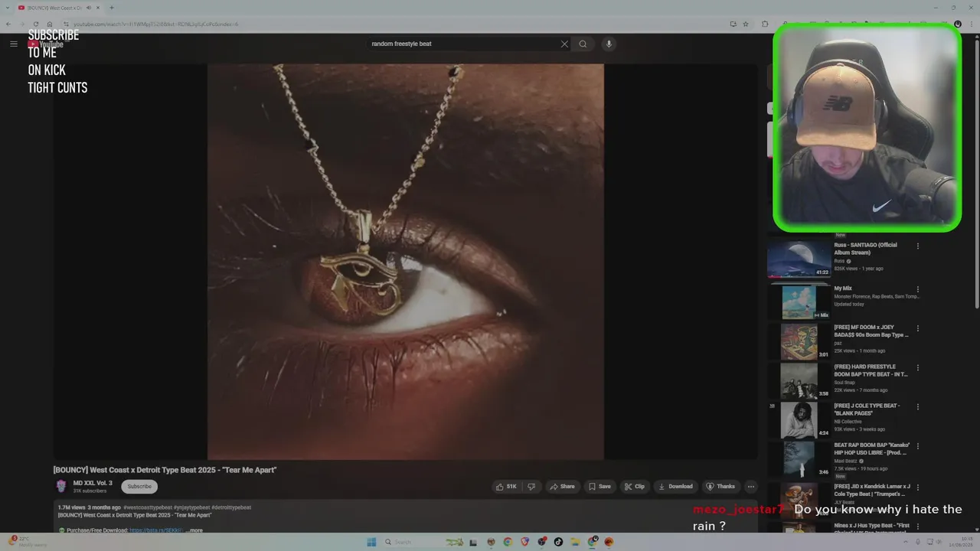Close the [BOUNCY] West Coast tab
The width and height of the screenshot is (980, 551).
click(x=98, y=8)
